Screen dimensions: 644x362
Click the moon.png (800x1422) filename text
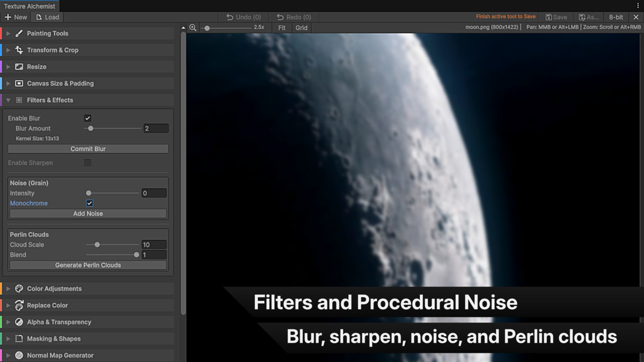click(492, 27)
